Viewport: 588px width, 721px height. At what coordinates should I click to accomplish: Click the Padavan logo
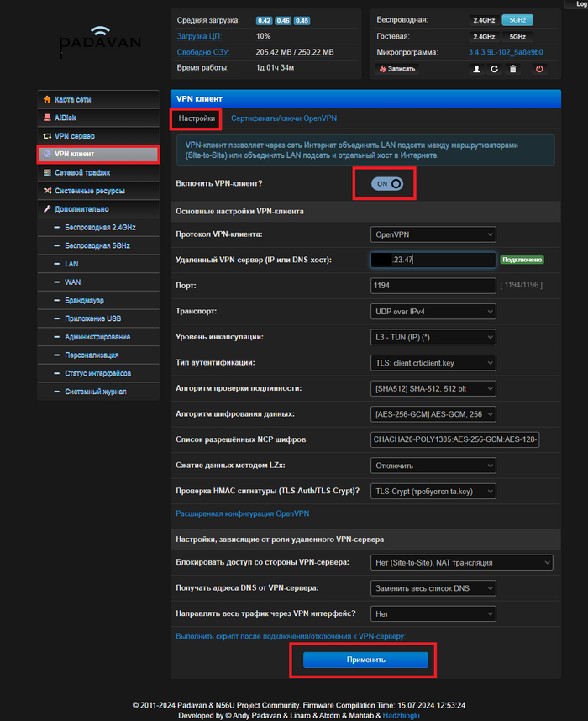point(99,39)
